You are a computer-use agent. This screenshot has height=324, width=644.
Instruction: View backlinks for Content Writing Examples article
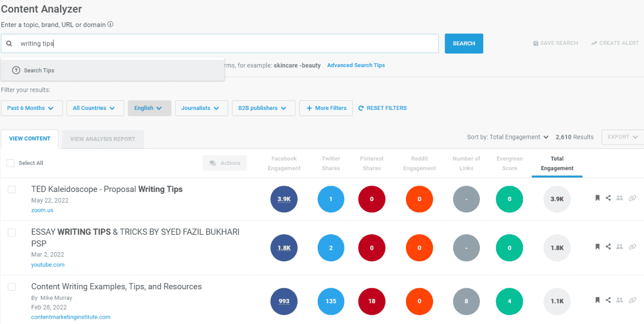point(632,300)
